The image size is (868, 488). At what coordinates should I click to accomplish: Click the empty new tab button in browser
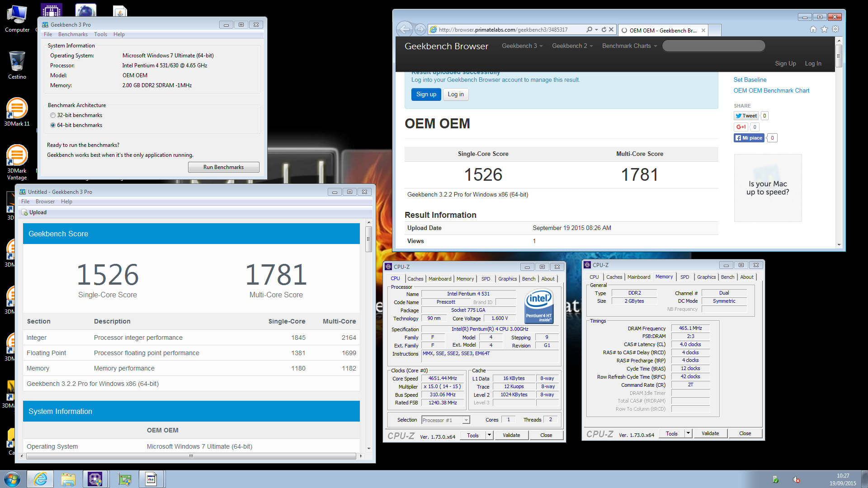[715, 30]
